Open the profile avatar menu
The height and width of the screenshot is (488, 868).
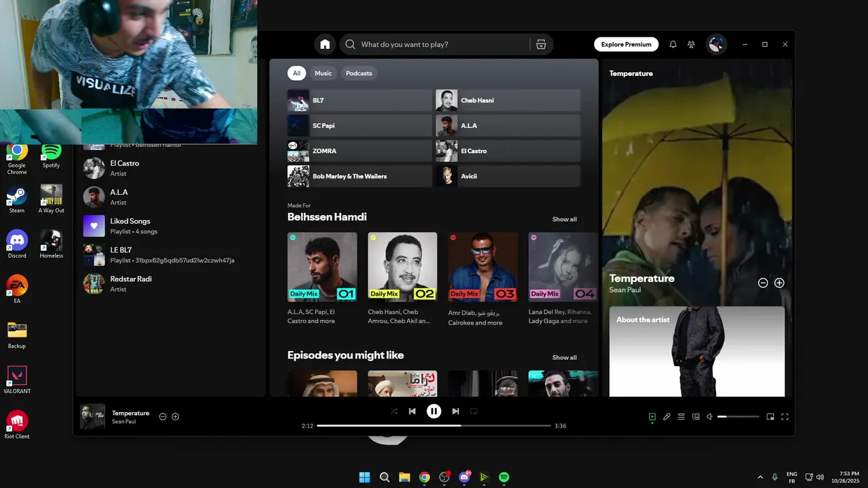tap(715, 44)
